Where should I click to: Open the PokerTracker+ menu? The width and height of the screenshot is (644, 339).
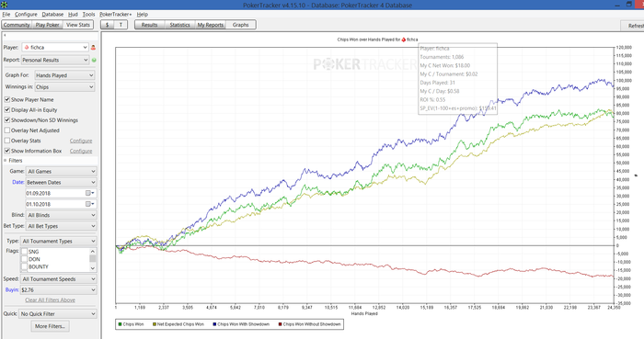pos(116,15)
